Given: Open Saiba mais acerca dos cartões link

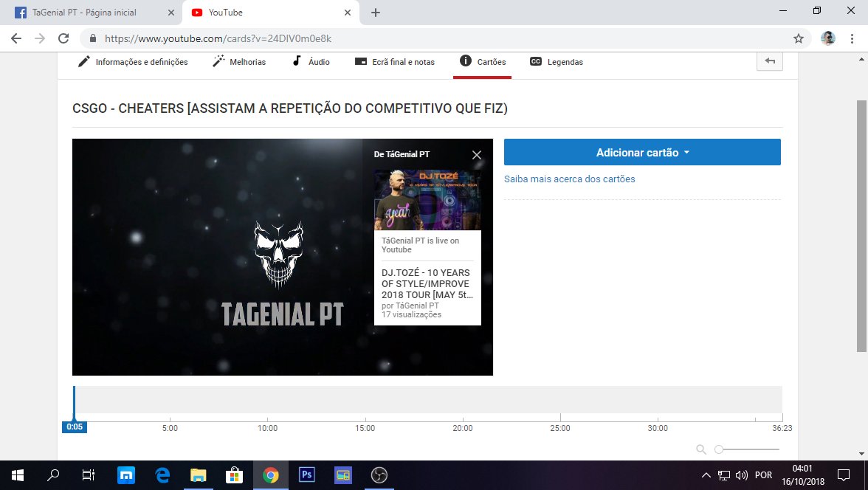Looking at the screenshot, I should click(x=569, y=179).
